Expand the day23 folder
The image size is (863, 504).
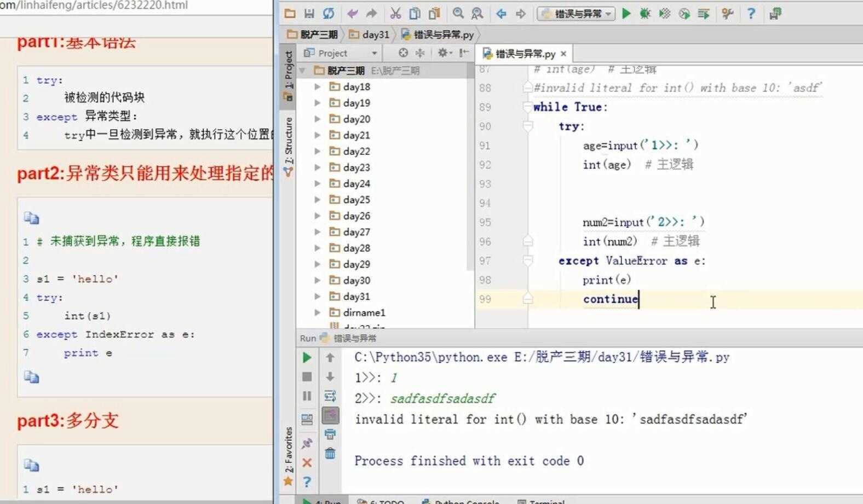pyautogui.click(x=318, y=167)
